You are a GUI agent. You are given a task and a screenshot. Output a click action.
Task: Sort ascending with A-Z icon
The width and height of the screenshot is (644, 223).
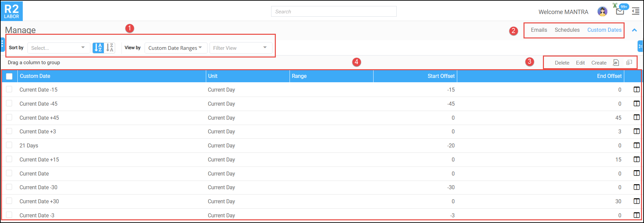tap(98, 48)
